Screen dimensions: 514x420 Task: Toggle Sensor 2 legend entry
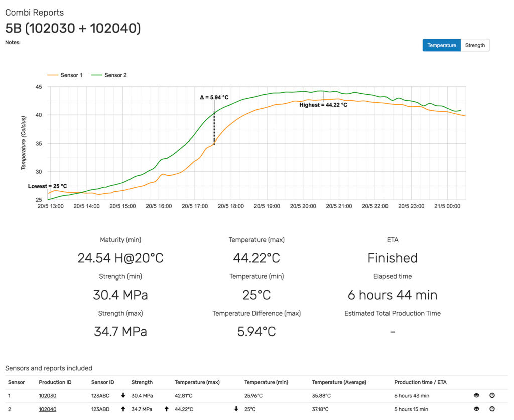coord(109,75)
